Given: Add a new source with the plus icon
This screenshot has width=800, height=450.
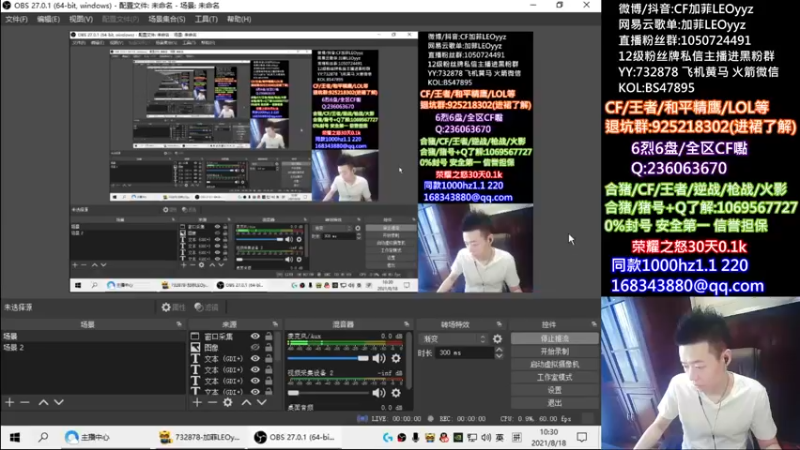Looking at the screenshot, I should (197, 403).
